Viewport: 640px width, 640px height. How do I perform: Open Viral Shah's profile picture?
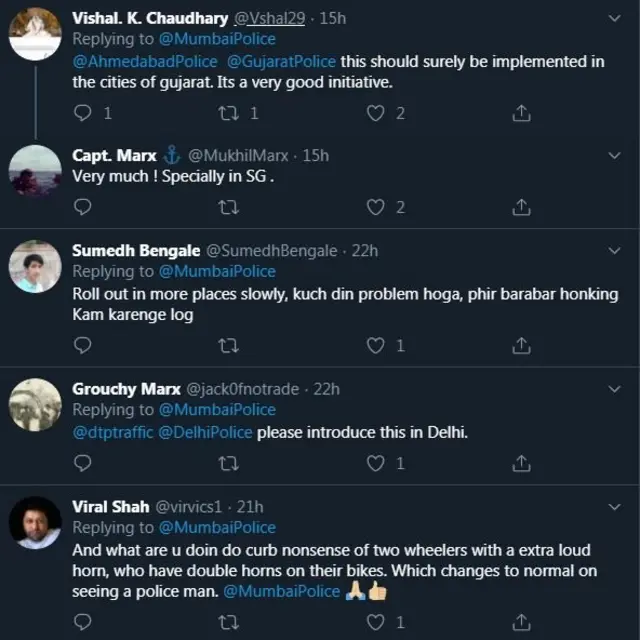tap(36, 522)
